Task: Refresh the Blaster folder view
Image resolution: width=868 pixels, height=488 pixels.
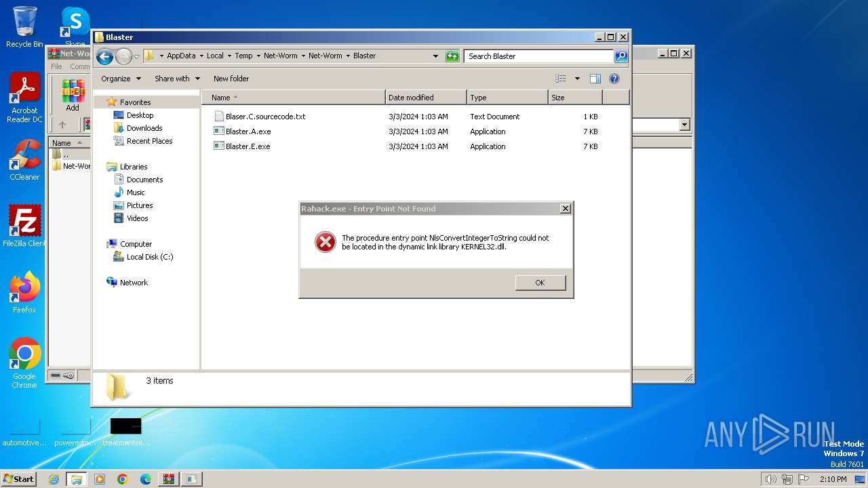Action: [452, 56]
